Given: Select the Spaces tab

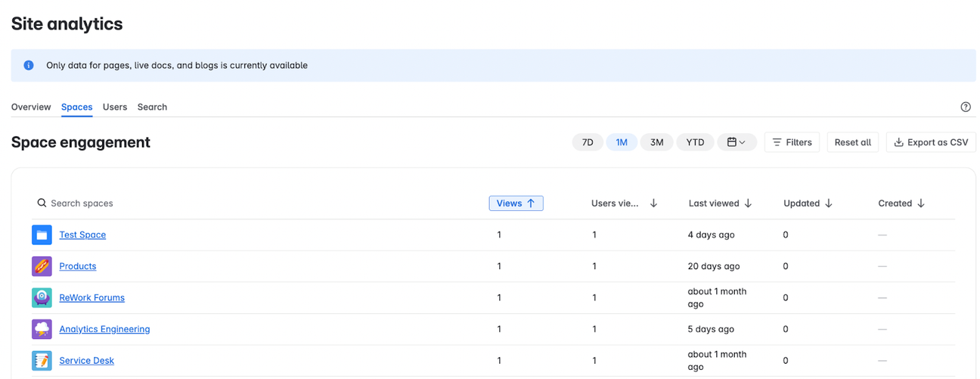Looking at the screenshot, I should (x=76, y=107).
